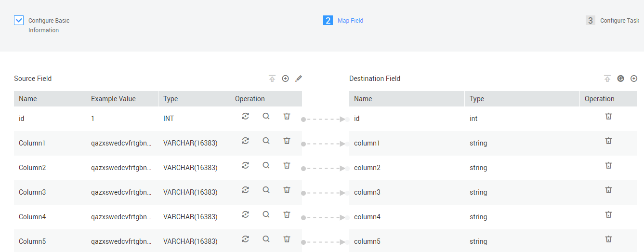The width and height of the screenshot is (644, 252).
Task: Click the move-to-top icon above Source Field table
Action: point(272,79)
